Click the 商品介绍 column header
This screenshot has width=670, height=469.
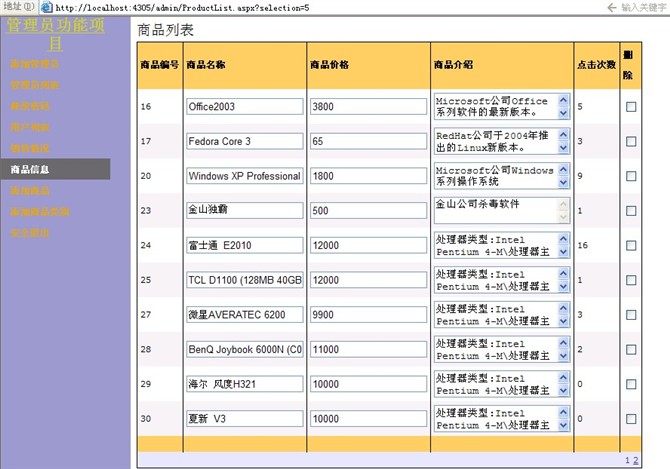click(x=453, y=65)
